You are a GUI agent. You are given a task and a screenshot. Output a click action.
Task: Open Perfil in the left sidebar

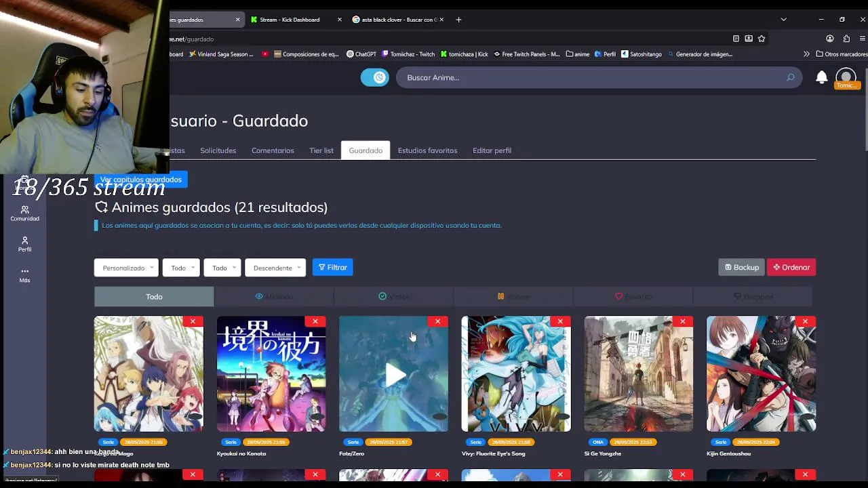click(x=24, y=244)
